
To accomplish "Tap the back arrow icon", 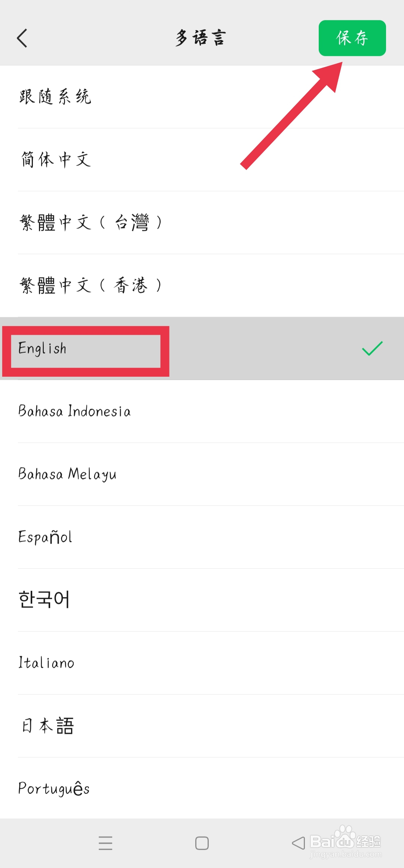I will (x=22, y=38).
